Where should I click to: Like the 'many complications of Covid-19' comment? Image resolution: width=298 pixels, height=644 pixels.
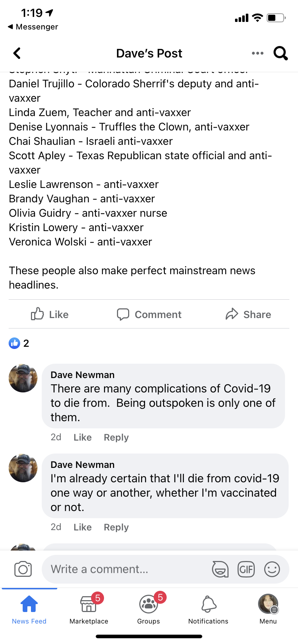pyautogui.click(x=82, y=437)
